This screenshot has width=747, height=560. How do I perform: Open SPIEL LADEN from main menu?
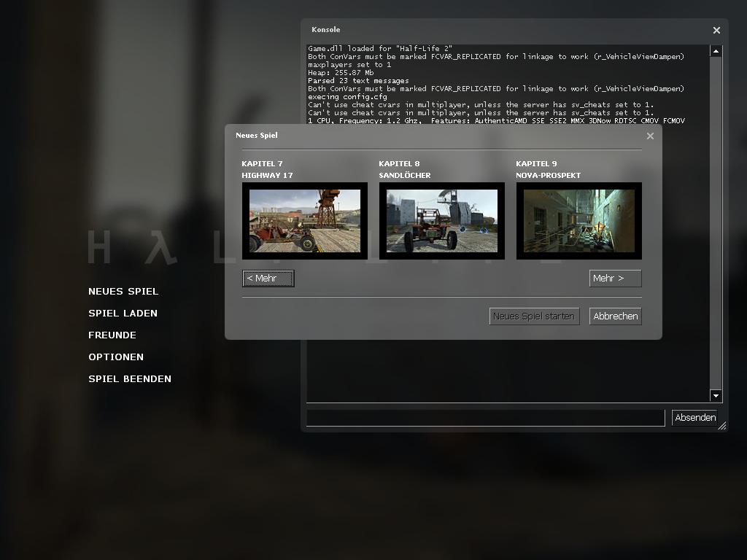click(x=123, y=314)
